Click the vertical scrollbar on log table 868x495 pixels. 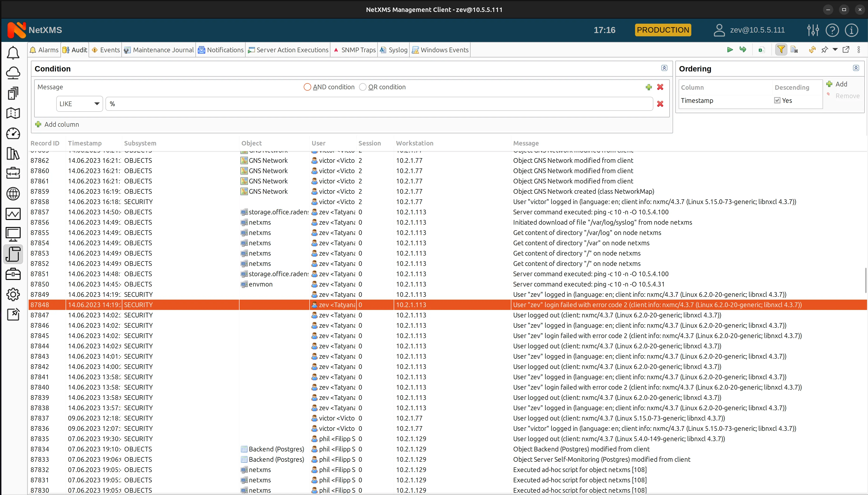point(866,280)
